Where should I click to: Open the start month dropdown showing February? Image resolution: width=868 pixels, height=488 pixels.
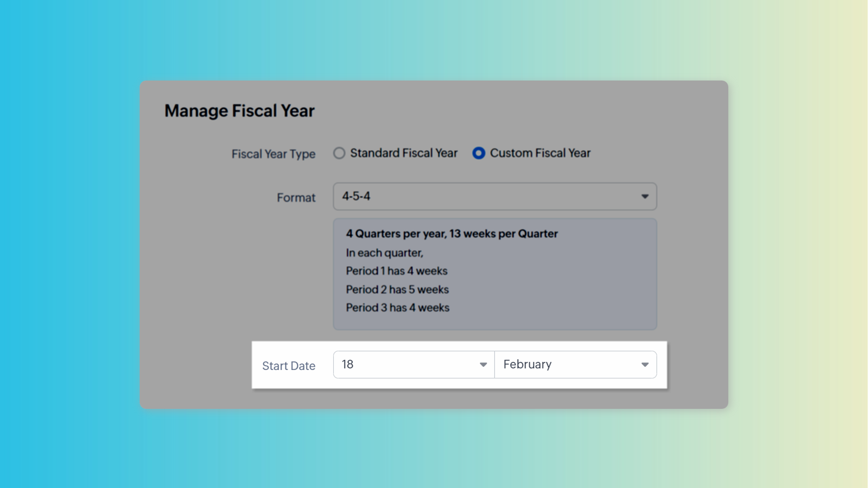point(575,365)
